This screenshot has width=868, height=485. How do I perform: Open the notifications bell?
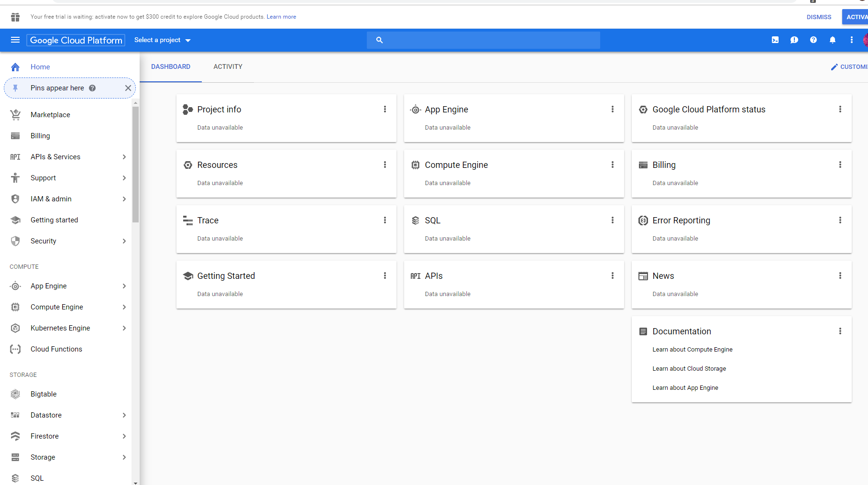[833, 40]
